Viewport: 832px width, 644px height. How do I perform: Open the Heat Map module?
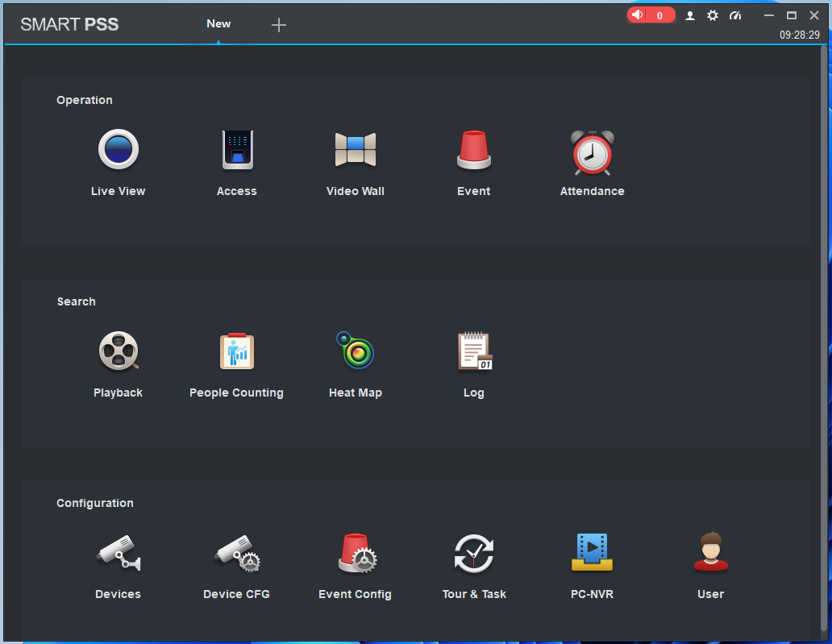point(356,351)
